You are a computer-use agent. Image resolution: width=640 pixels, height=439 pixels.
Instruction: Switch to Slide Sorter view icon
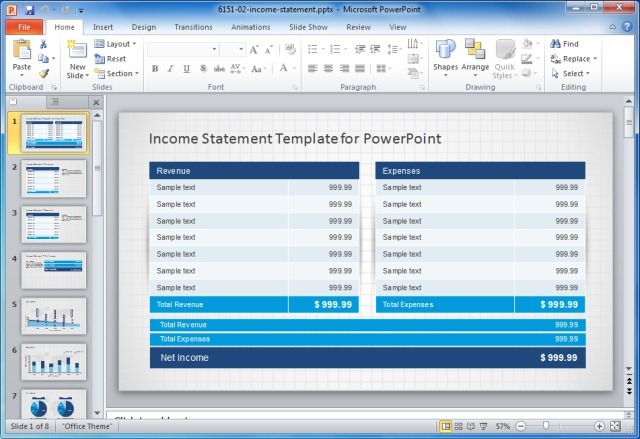point(458,426)
